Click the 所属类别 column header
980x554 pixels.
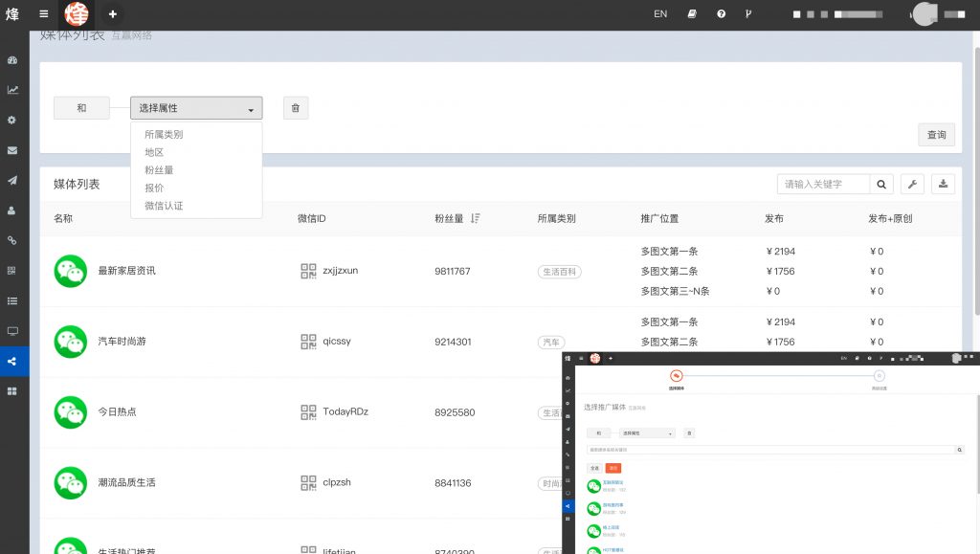click(556, 218)
